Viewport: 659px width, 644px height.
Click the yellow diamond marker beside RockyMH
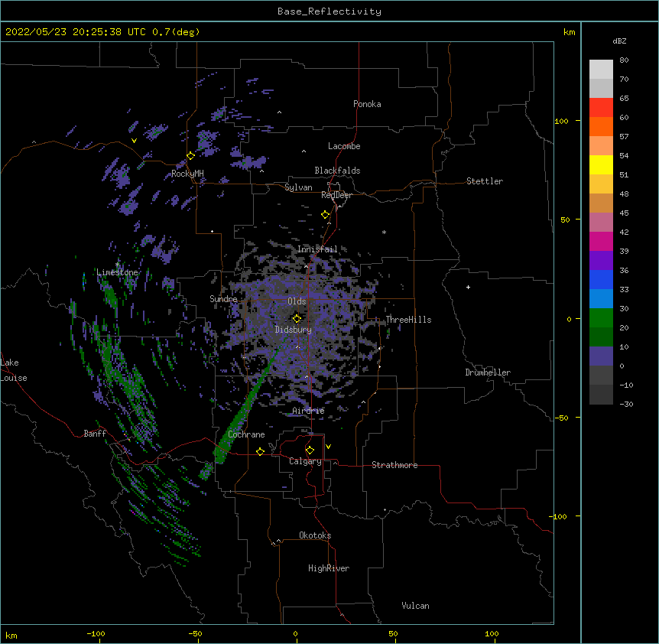[190, 156]
